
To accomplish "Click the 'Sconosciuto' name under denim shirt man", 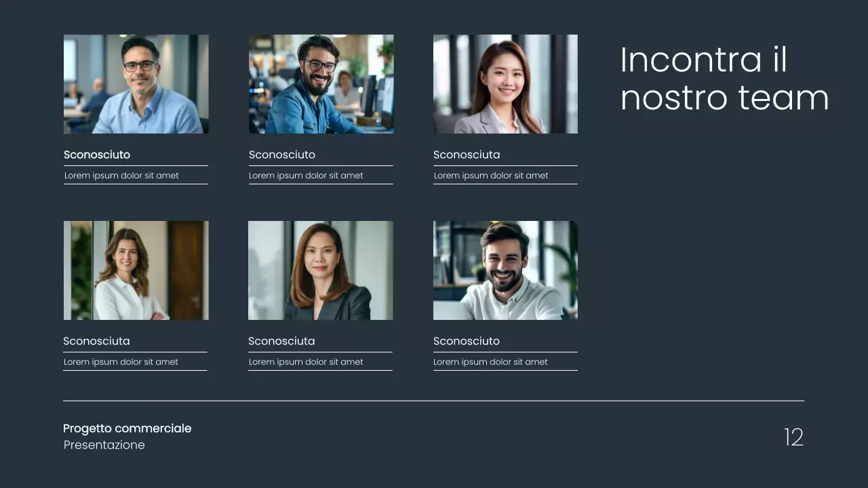I will tap(282, 155).
